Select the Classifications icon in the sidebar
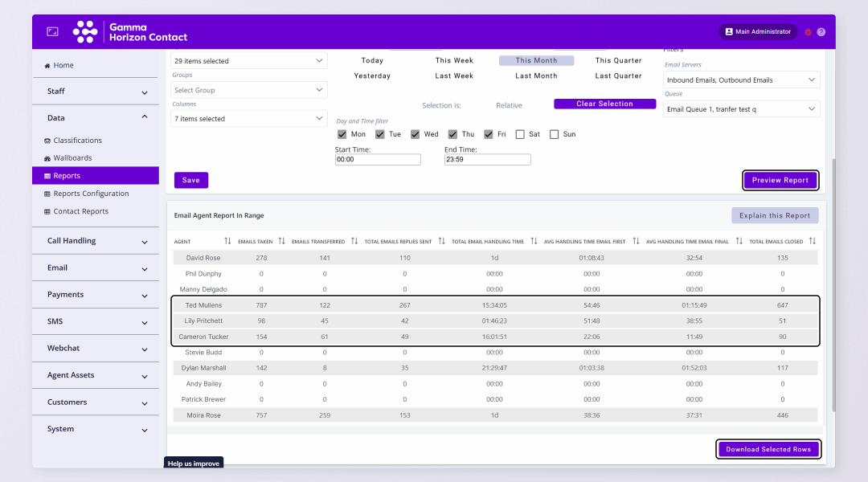The image size is (868, 482). point(46,140)
